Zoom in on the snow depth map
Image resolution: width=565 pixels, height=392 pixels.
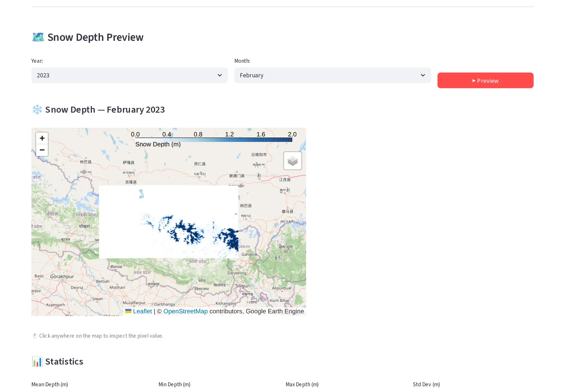click(x=42, y=138)
